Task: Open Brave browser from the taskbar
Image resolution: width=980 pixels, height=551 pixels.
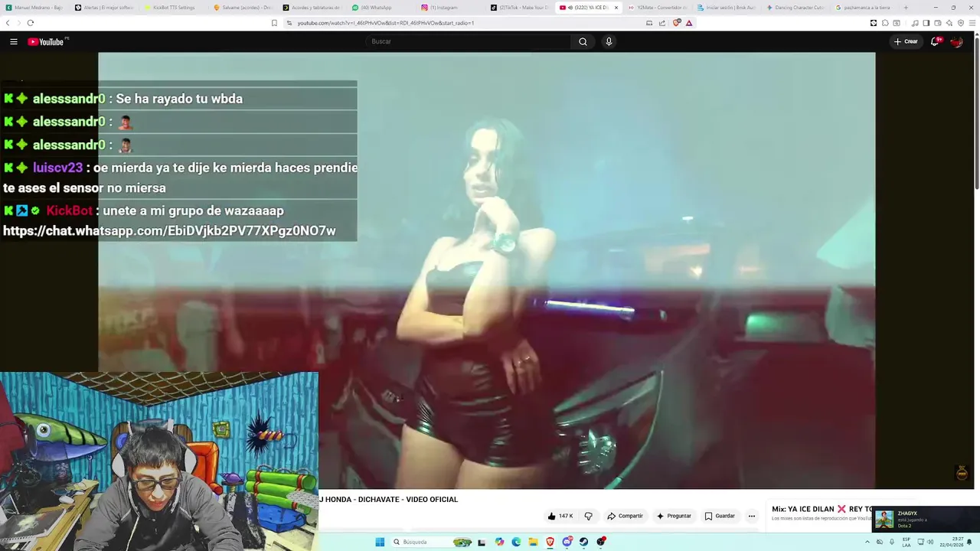Action: 550,542
